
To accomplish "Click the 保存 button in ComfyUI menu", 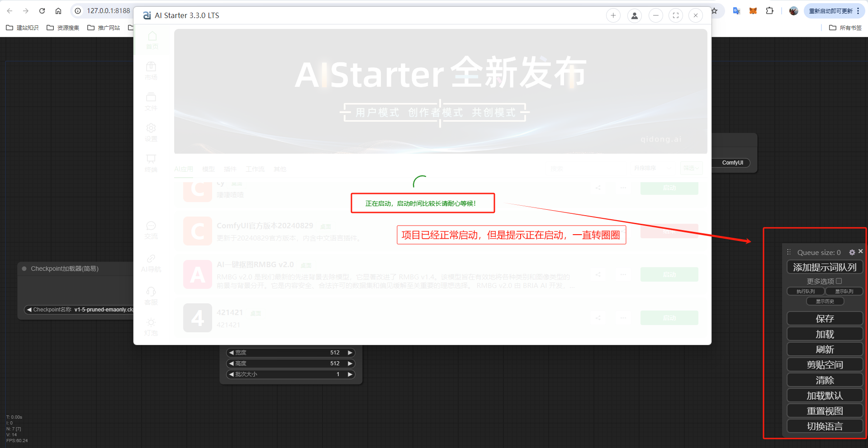I will [x=825, y=318].
